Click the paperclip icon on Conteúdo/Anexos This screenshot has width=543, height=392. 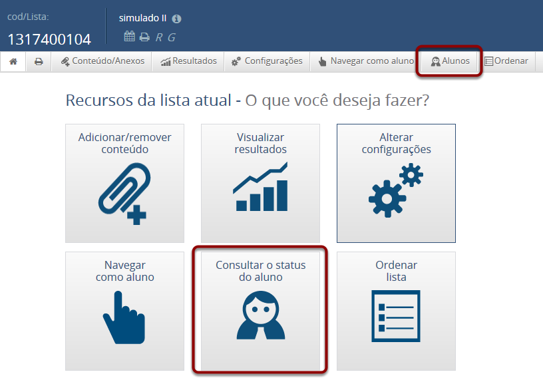tap(67, 61)
